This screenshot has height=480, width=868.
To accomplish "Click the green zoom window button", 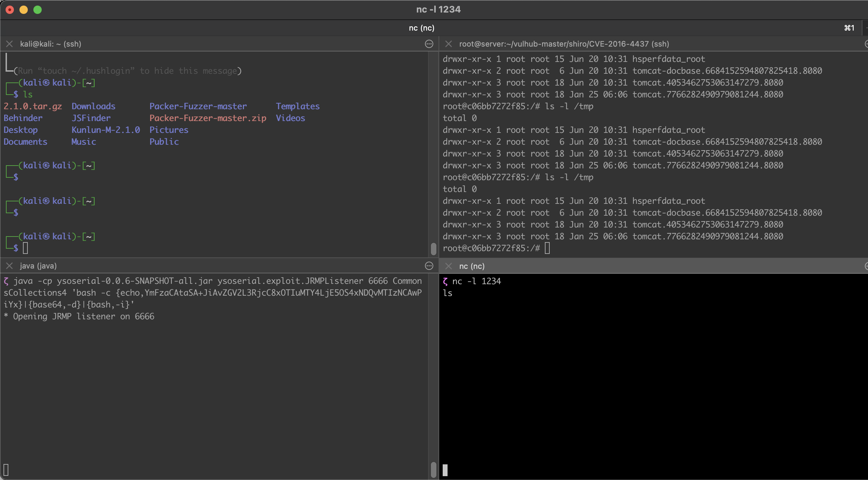I will 38,10.
